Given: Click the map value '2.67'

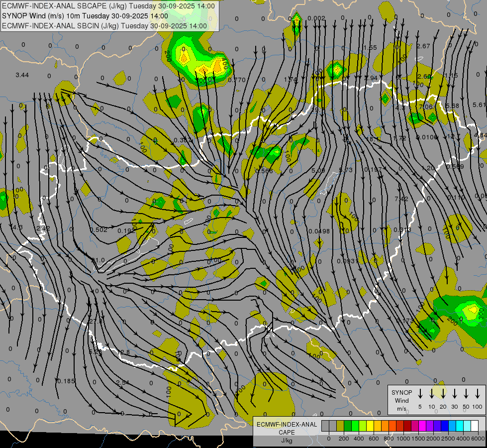Looking at the screenshot, I should (x=423, y=46).
